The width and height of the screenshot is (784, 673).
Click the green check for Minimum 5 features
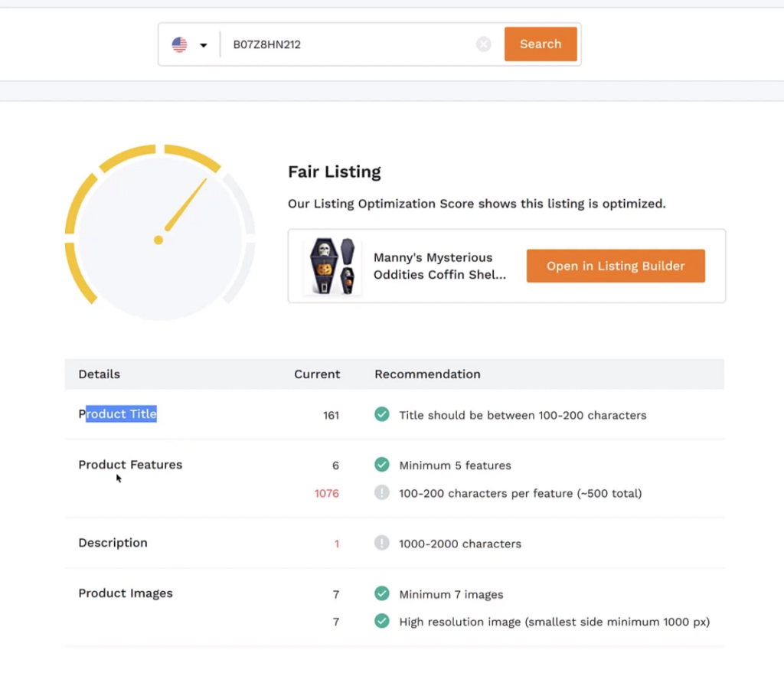(381, 465)
